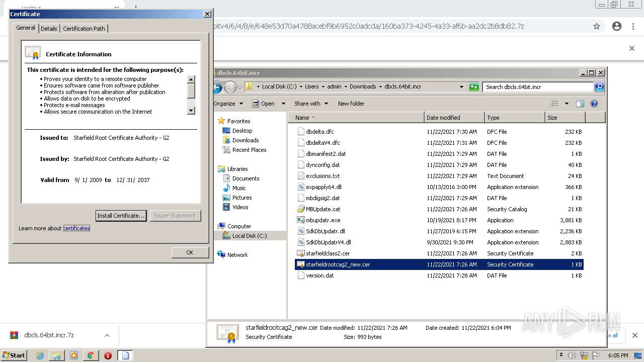Bookmark this page with the star icon
644x362 pixels.
597,26
